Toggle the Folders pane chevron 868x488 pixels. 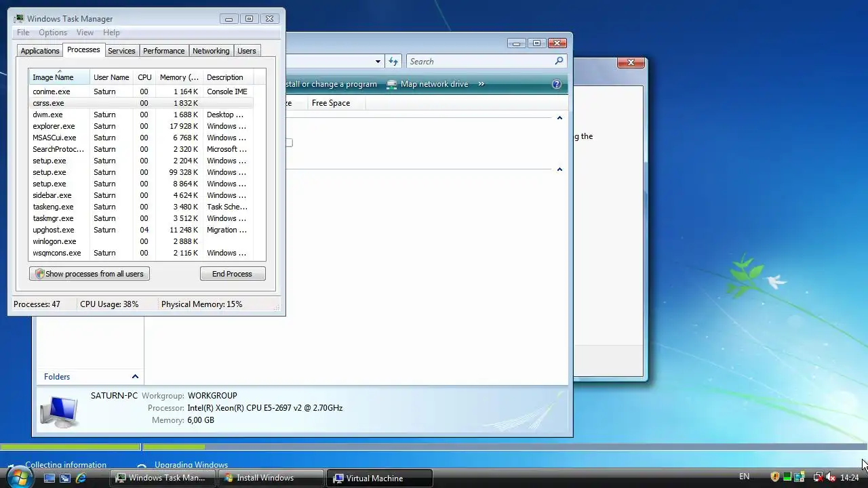tap(135, 377)
